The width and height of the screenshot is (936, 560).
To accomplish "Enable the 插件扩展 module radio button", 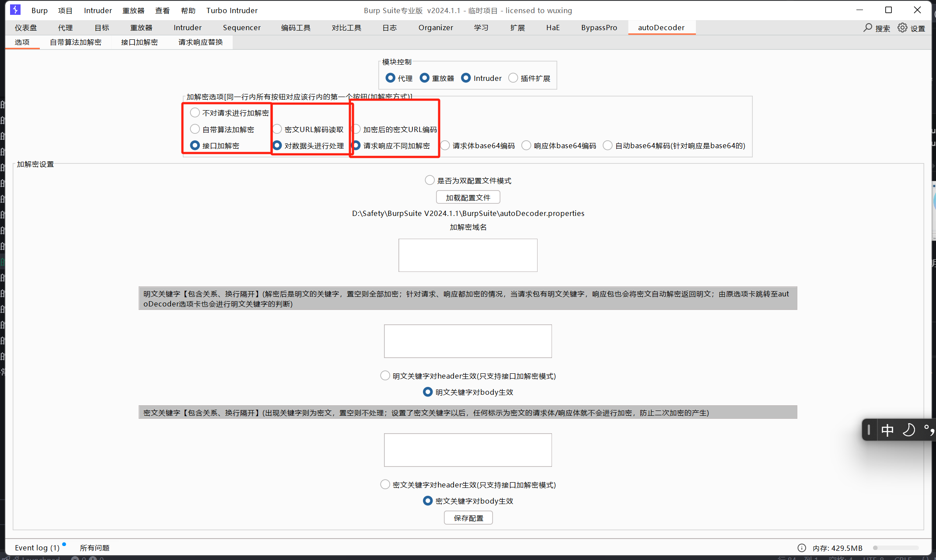I will [x=513, y=78].
